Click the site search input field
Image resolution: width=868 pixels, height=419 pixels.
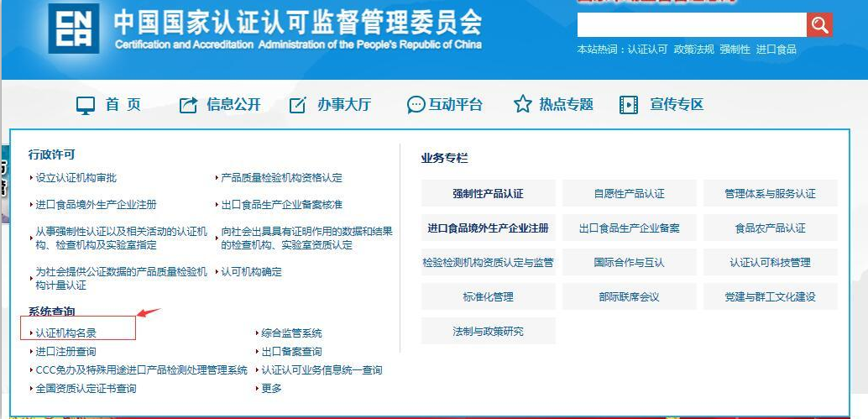tap(692, 25)
